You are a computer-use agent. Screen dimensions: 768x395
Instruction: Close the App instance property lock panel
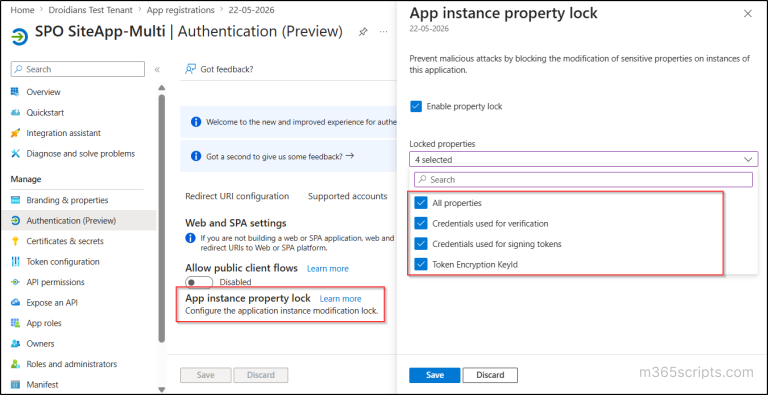point(747,14)
